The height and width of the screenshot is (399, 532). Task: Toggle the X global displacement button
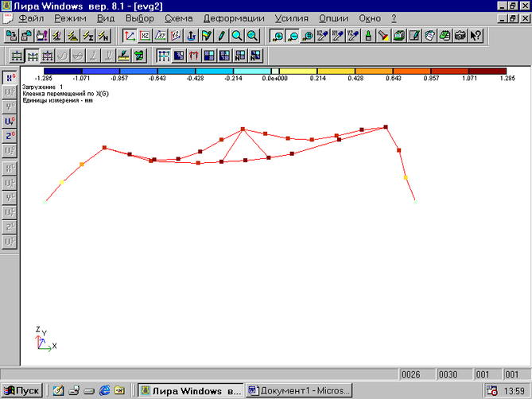tap(10, 78)
